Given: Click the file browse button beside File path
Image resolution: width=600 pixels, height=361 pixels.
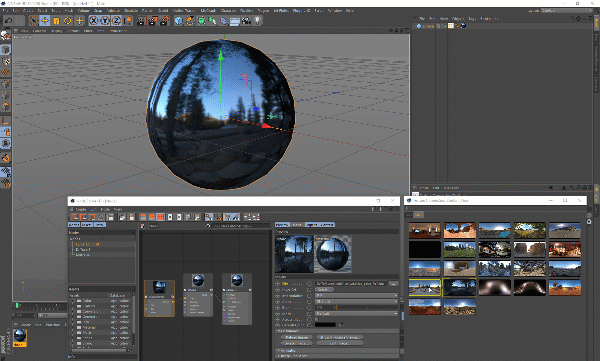Looking at the screenshot, I should click(393, 284).
